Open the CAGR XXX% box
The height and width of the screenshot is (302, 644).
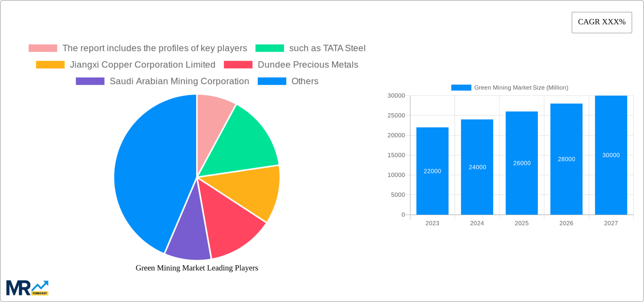point(601,22)
